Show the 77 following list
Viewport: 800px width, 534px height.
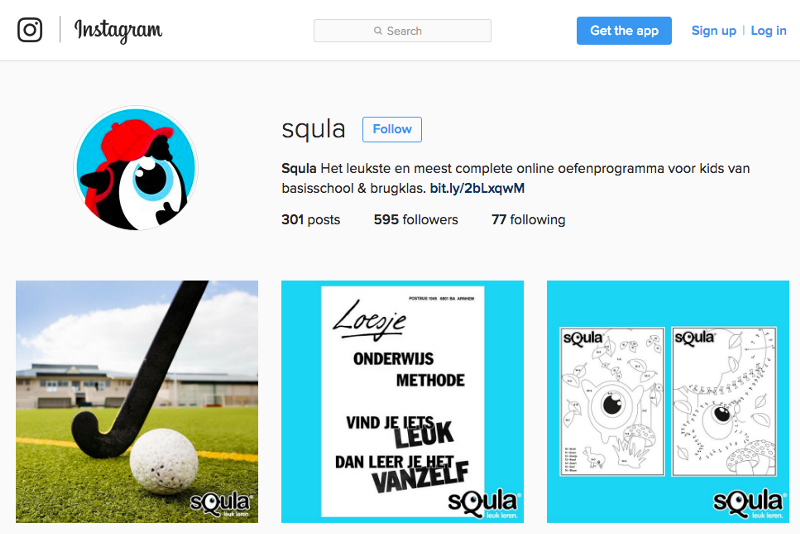tap(528, 219)
